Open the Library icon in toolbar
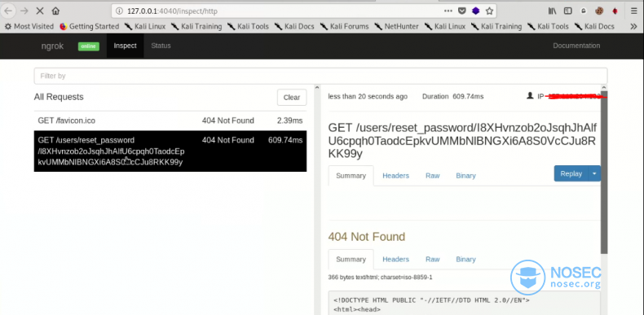 [552, 11]
